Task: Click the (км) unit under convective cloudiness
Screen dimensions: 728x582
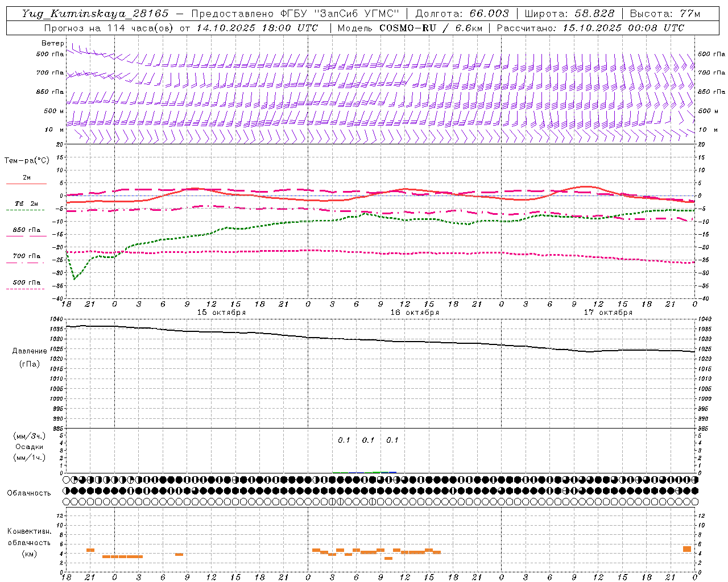Action: click(x=30, y=554)
